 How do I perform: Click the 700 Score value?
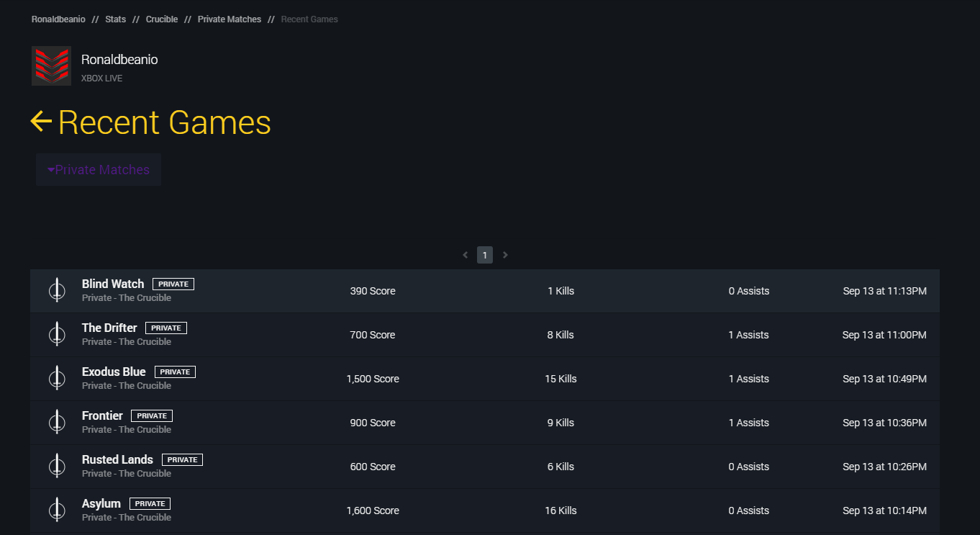coord(373,335)
